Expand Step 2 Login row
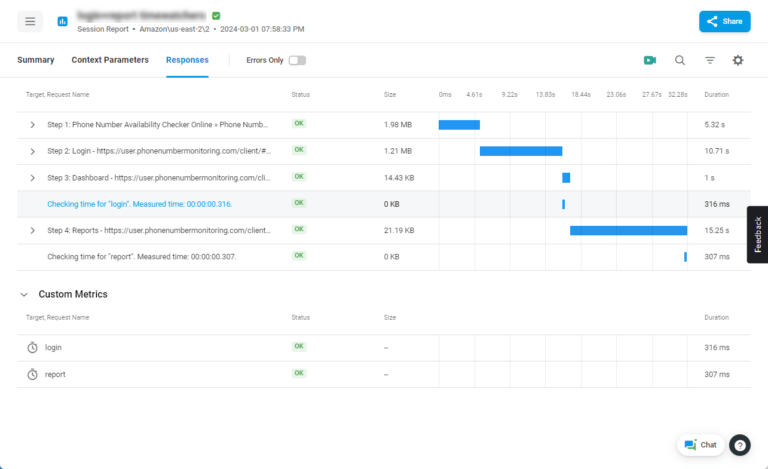This screenshot has width=768, height=469. point(32,151)
